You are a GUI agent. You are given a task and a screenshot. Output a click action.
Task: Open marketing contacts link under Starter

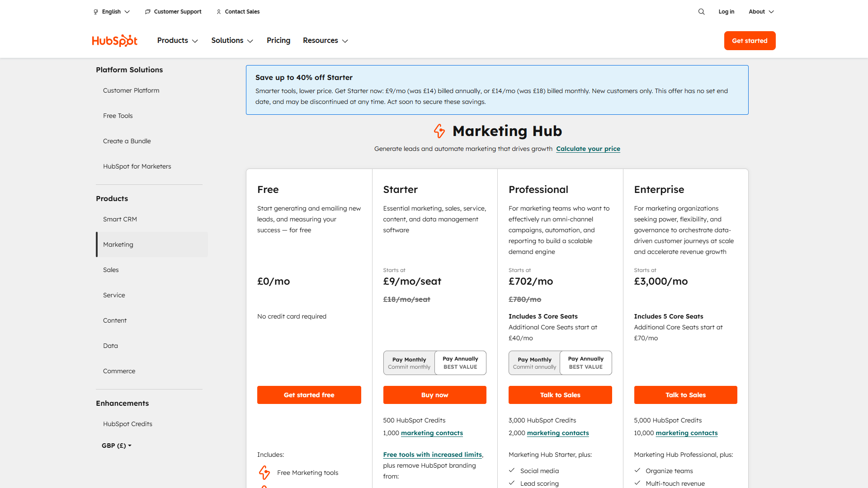[x=432, y=433]
